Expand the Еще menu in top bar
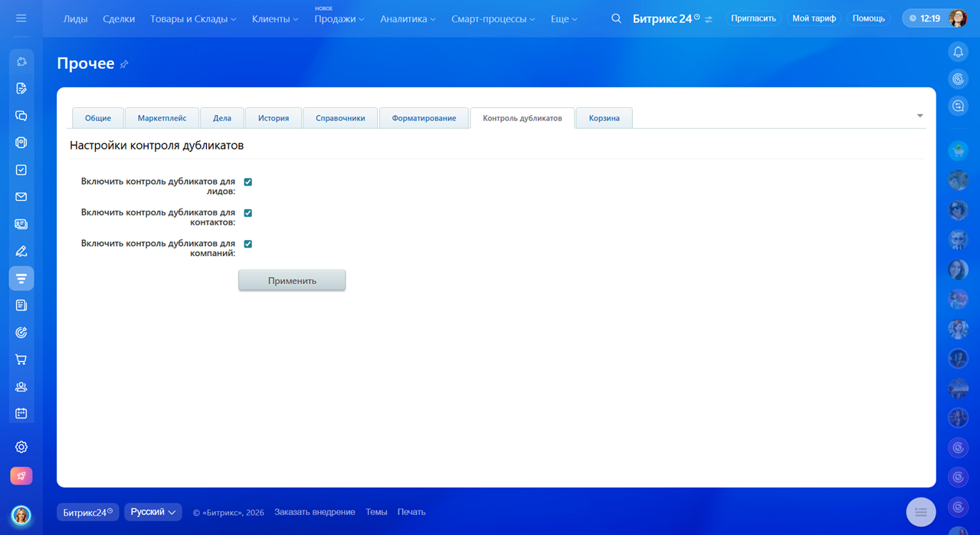This screenshot has height=535, width=980. 564,18
